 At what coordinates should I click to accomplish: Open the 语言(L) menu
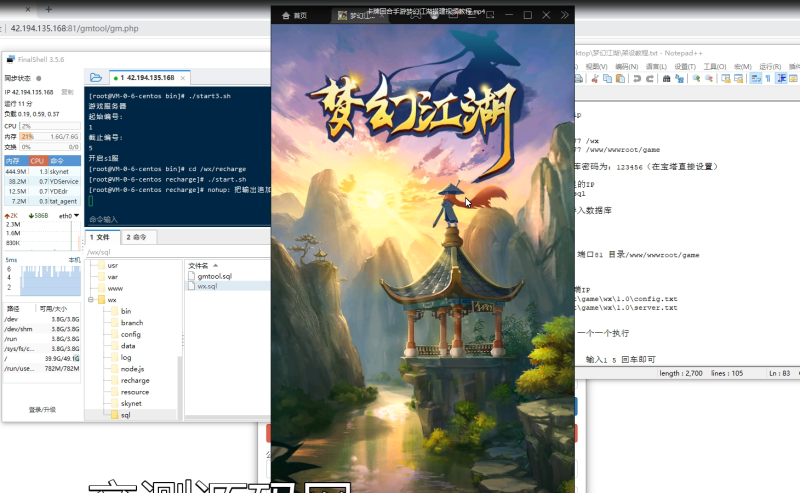coord(656,66)
